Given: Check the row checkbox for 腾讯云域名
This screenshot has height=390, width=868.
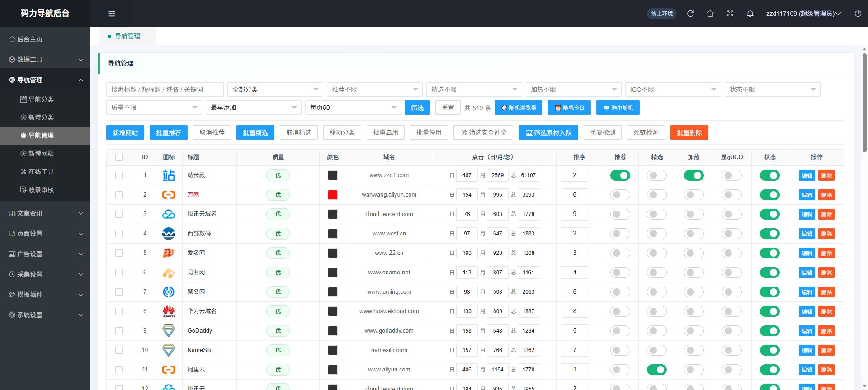Looking at the screenshot, I should [x=119, y=214].
